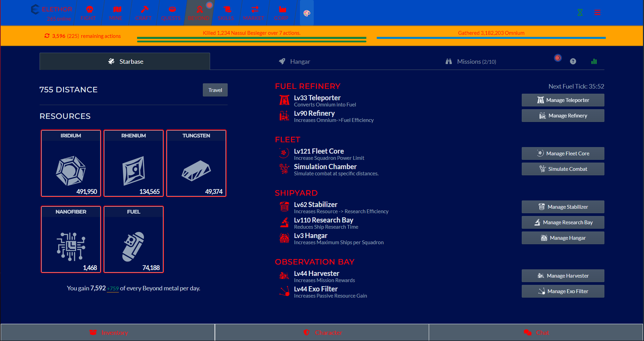Select the Iridium resource card
The width and height of the screenshot is (644, 341).
point(71,163)
